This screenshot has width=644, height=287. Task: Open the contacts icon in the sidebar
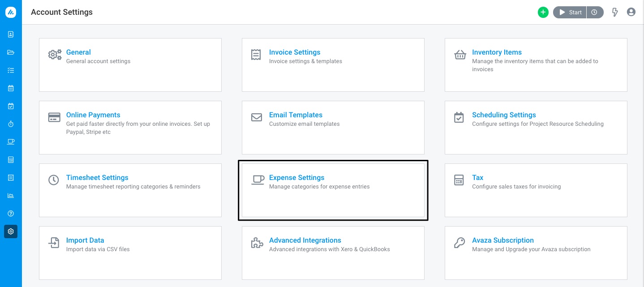(11, 34)
